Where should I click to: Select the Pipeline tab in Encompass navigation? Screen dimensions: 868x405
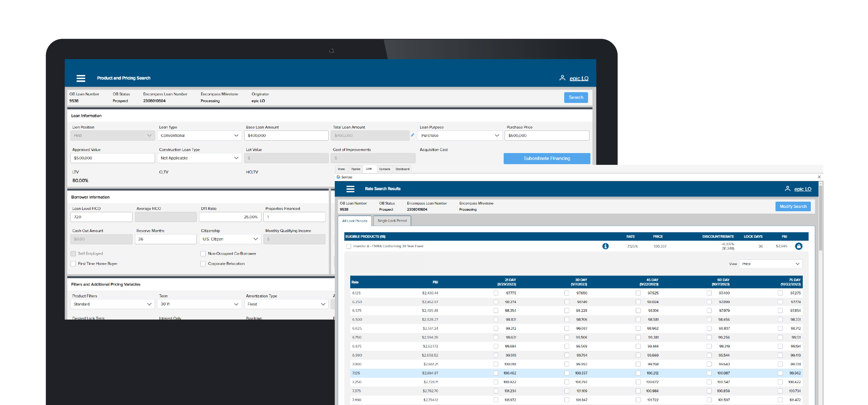point(355,169)
